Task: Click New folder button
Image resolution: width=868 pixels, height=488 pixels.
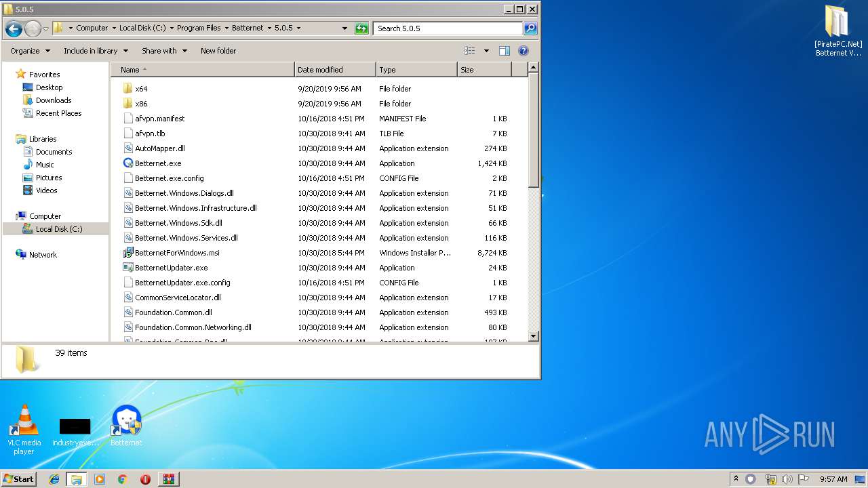Action: click(x=218, y=51)
